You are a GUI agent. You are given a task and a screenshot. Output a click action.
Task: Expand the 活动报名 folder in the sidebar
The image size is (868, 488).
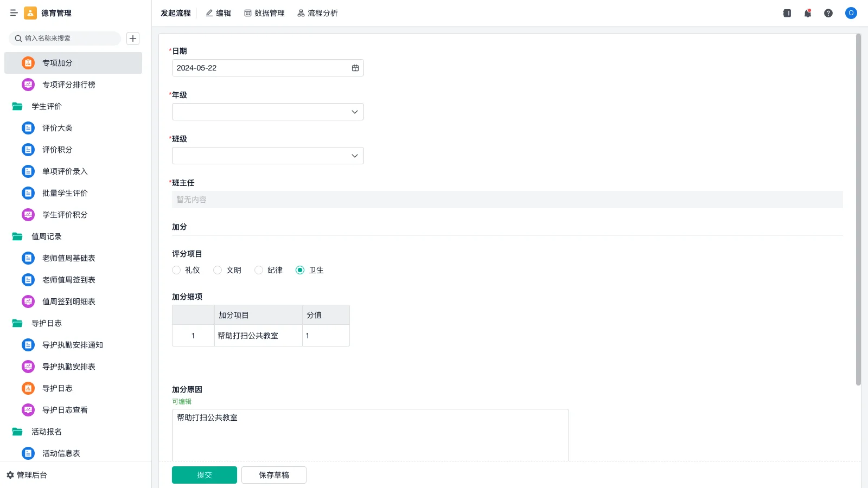coord(46,432)
